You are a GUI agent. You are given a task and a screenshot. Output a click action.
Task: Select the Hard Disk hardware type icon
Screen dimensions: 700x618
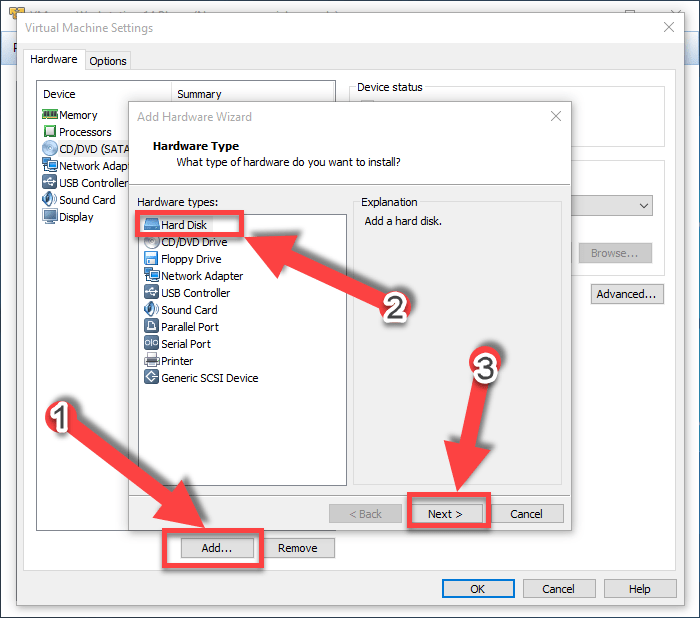pyautogui.click(x=151, y=225)
